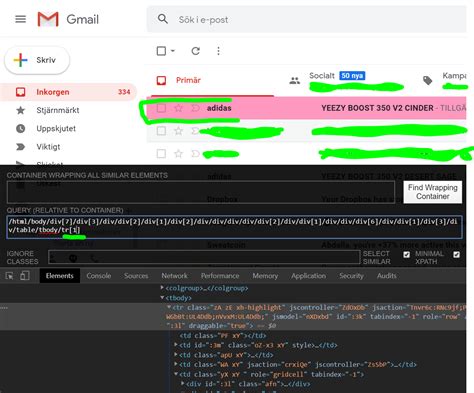
Task: Toggle the Select Similar checkbox
Action: (x=406, y=255)
